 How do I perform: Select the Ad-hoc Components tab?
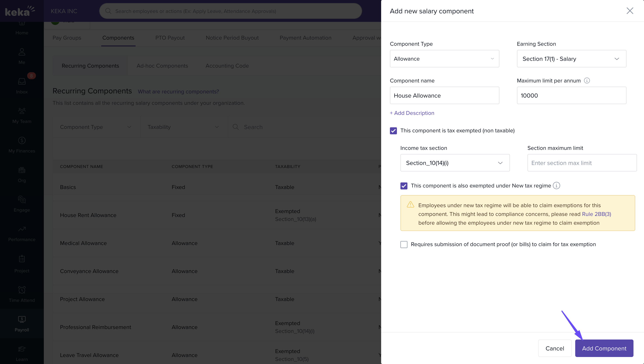coord(162,66)
